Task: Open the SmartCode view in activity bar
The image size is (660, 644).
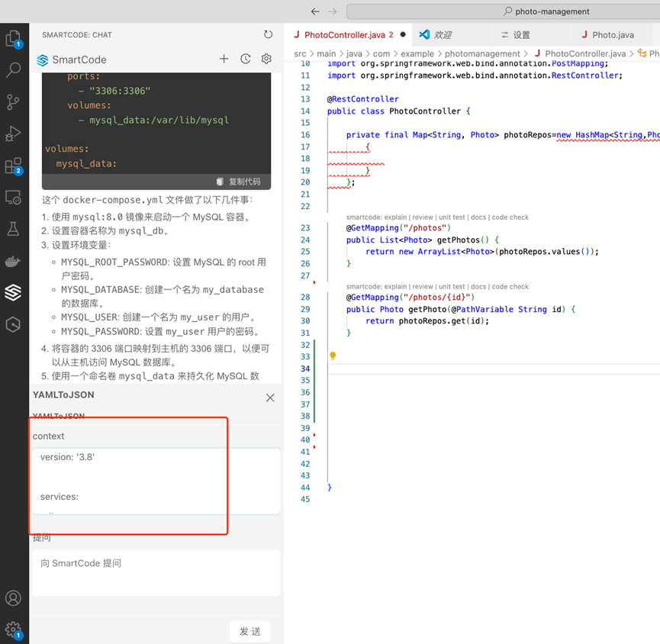Action: point(13,292)
